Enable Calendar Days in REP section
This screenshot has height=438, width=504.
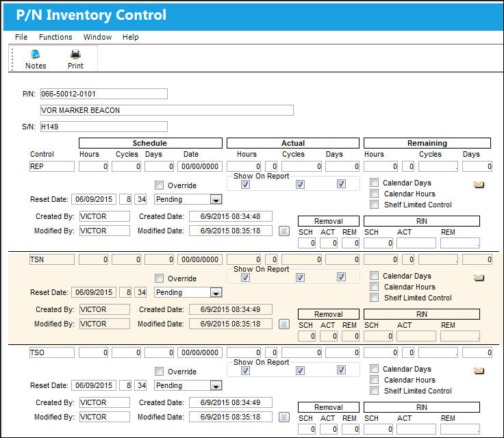pyautogui.click(x=374, y=183)
